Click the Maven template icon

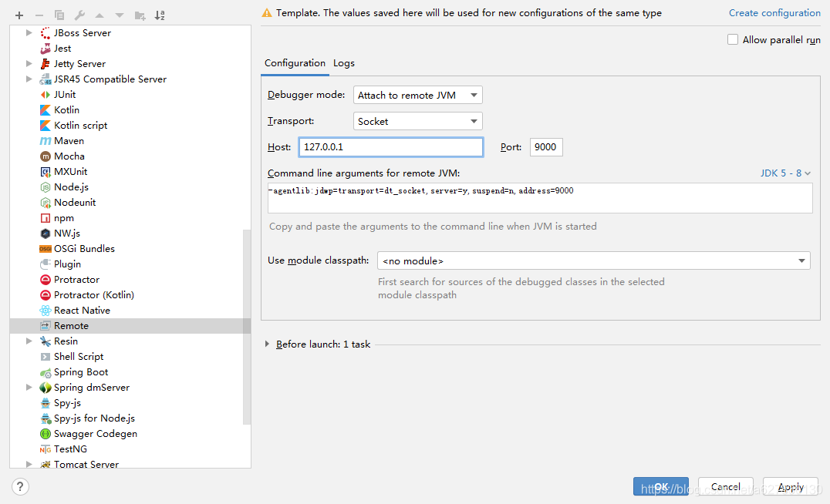46,141
